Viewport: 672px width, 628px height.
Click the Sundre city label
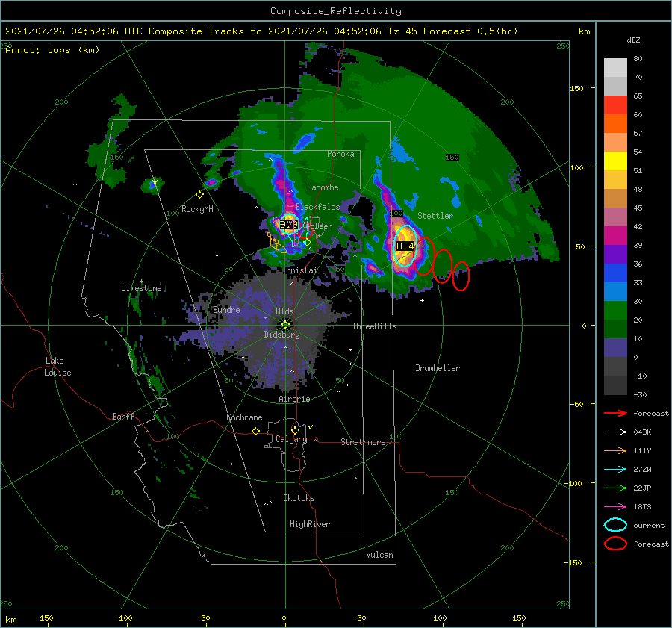(226, 309)
